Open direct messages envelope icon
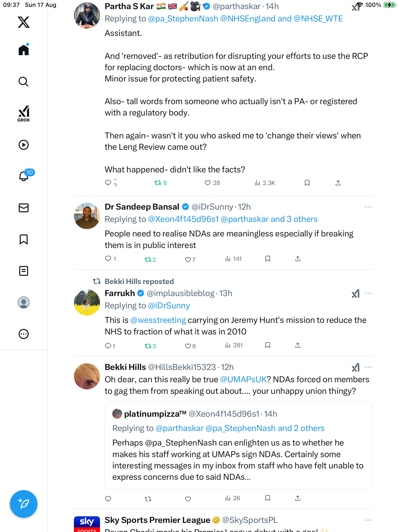The image size is (399, 532). 24,208
